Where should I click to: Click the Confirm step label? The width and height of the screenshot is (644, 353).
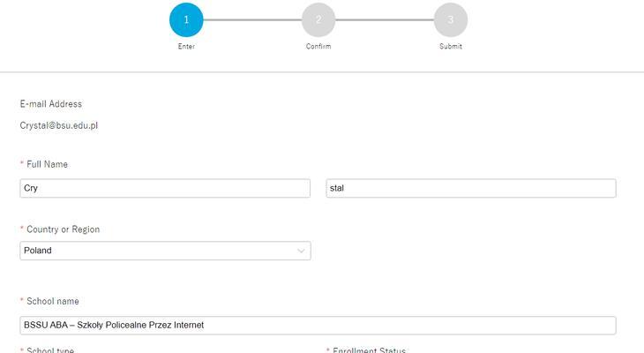tap(318, 47)
